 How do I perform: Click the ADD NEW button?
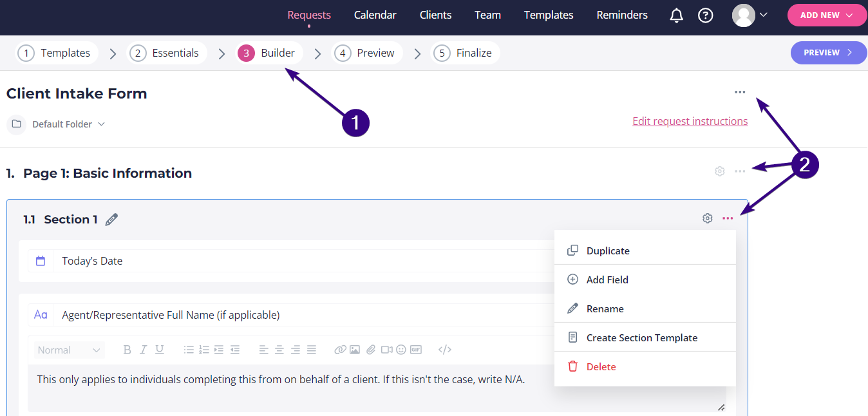[827, 15]
